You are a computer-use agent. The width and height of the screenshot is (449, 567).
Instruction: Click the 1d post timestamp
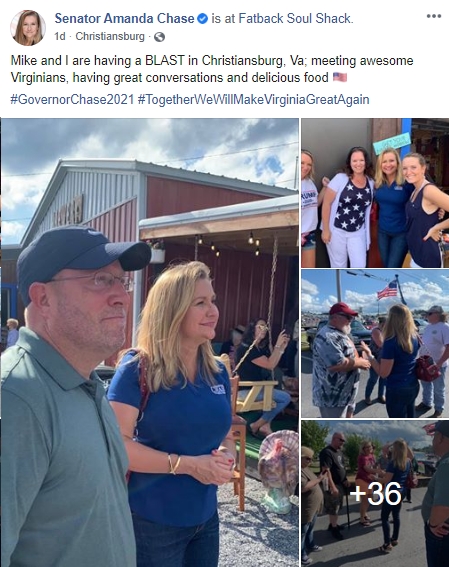pyautogui.click(x=60, y=37)
